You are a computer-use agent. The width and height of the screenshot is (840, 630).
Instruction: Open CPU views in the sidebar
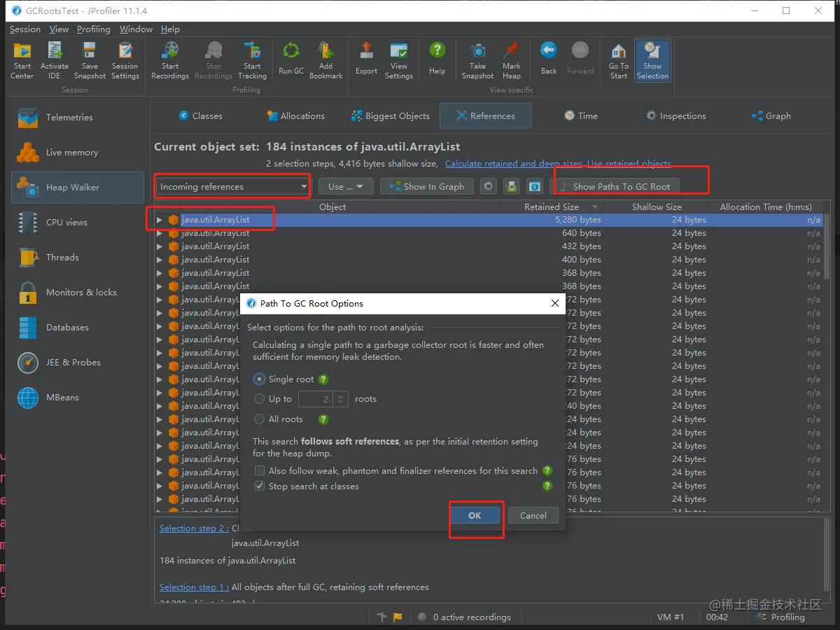click(77, 223)
